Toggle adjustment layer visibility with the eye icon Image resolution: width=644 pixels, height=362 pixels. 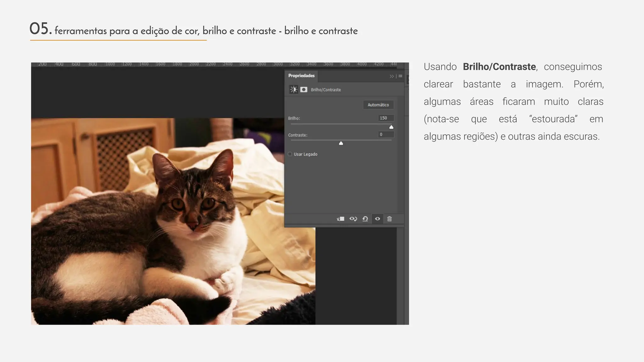click(x=377, y=219)
